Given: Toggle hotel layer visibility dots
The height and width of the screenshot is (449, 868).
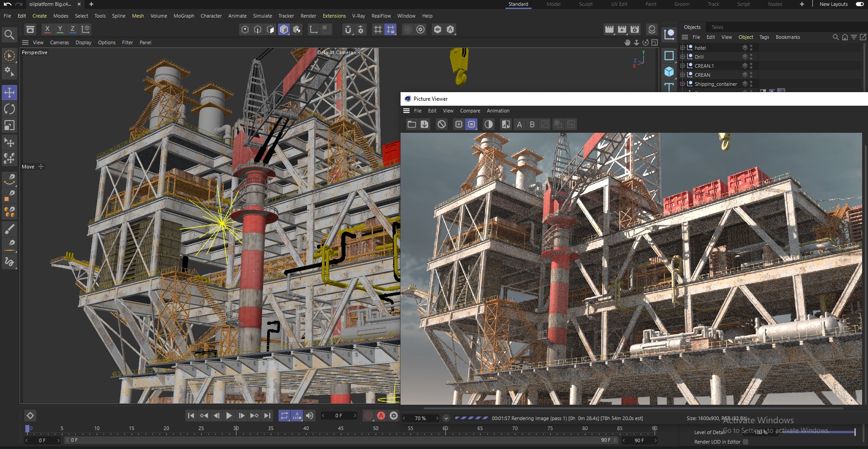Looking at the screenshot, I should 751,47.
